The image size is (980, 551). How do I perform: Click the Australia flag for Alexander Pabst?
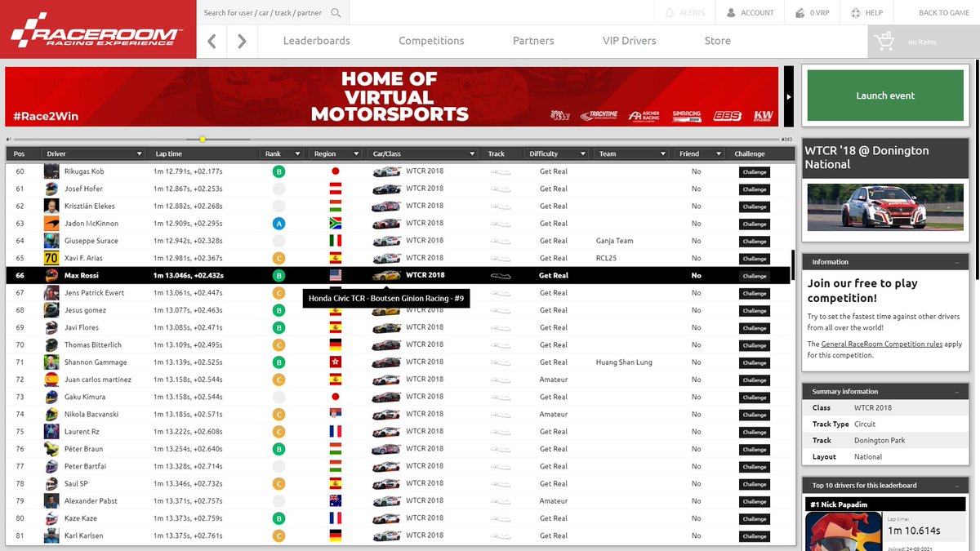coord(335,501)
